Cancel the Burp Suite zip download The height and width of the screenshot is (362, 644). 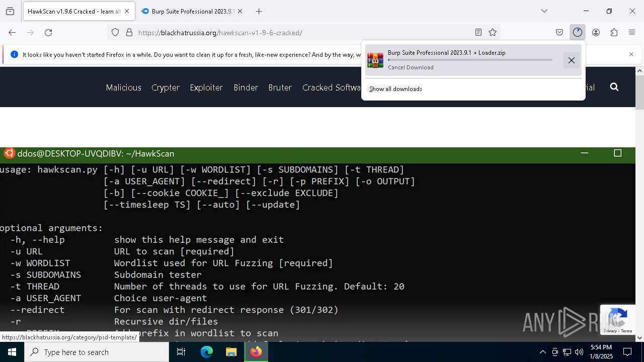coord(571,60)
